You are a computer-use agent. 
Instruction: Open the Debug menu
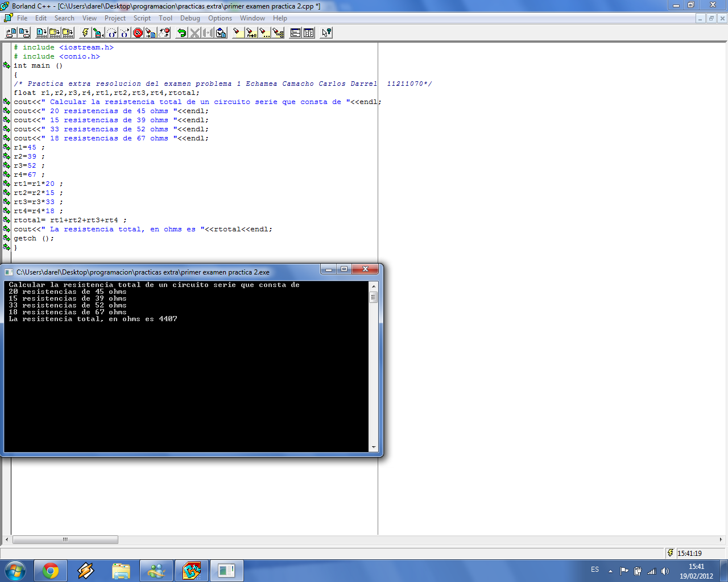(x=190, y=18)
